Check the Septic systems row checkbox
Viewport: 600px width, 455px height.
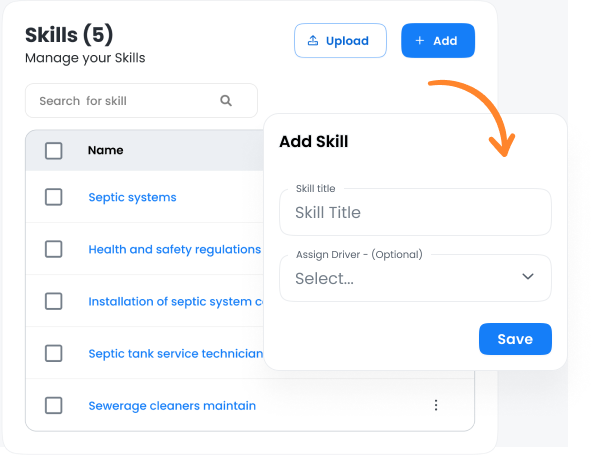(54, 197)
